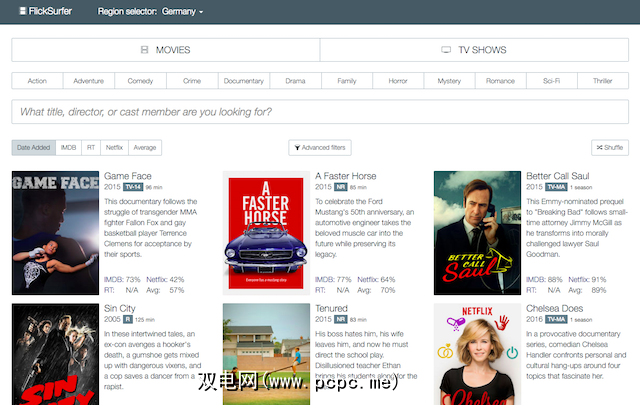This screenshot has height=405, width=640.
Task: Open the Sin City title link
Action: [x=121, y=309]
